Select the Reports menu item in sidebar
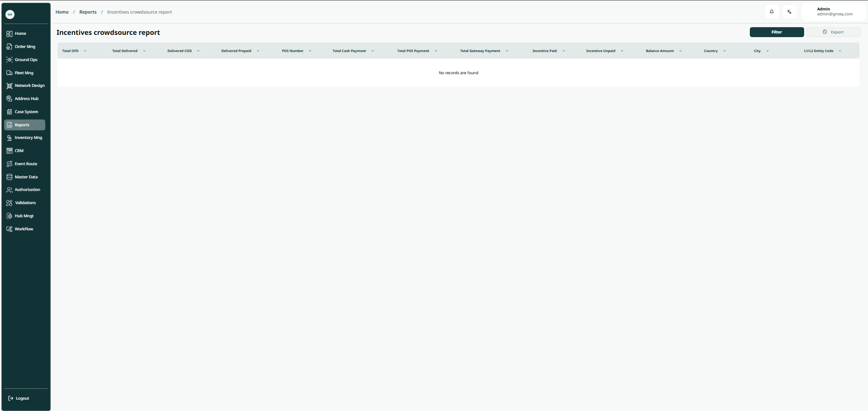This screenshot has width=868, height=411. (x=24, y=125)
